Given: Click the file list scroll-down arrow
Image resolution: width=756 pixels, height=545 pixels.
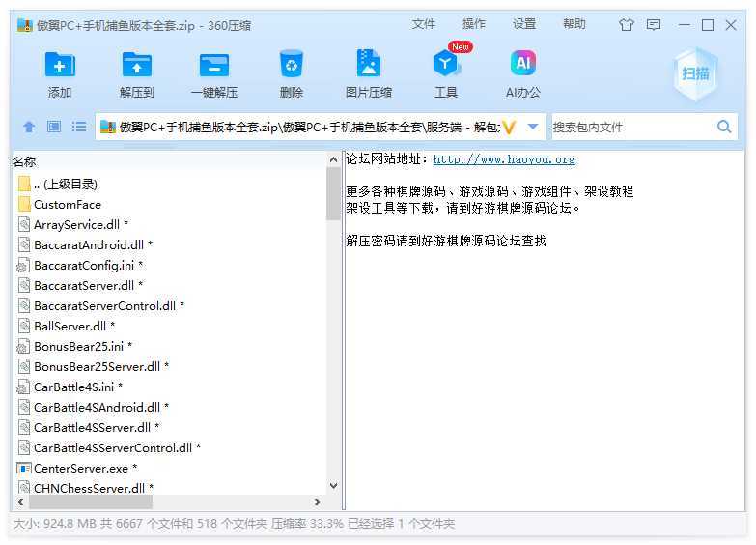Looking at the screenshot, I should [x=334, y=486].
